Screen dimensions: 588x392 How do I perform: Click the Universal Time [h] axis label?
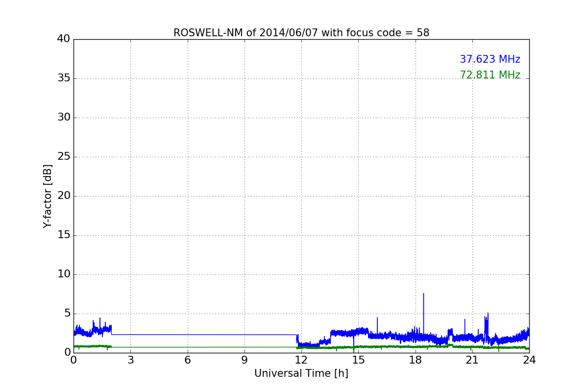301,373
